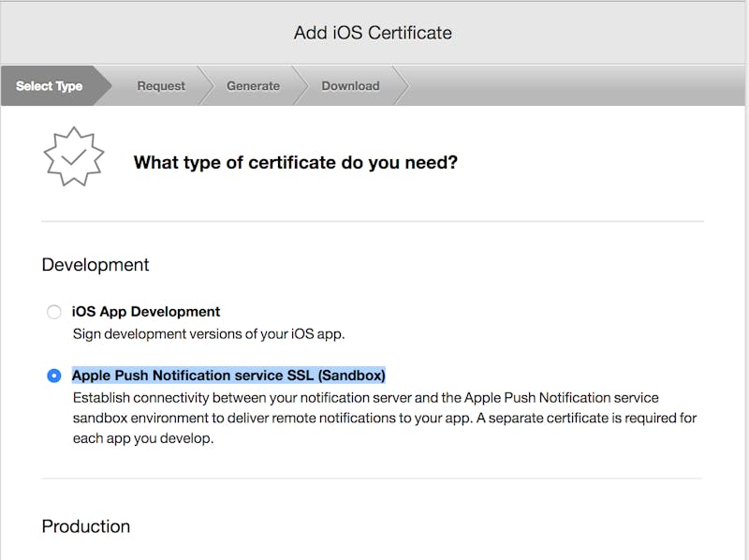Click the Add iOS Certificate title
The width and height of the screenshot is (749, 560).
click(x=373, y=33)
